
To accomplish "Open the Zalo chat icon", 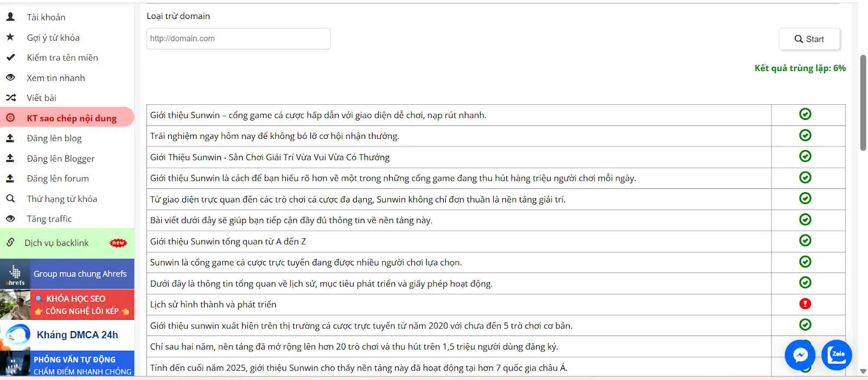I will pyautogui.click(x=837, y=355).
